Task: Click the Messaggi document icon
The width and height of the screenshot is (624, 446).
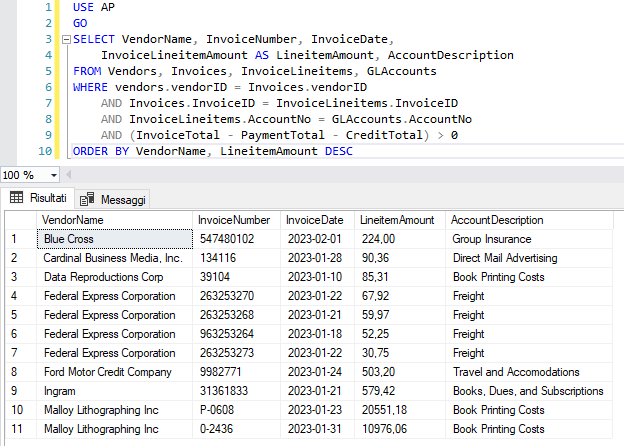Action: pyautogui.click(x=87, y=199)
